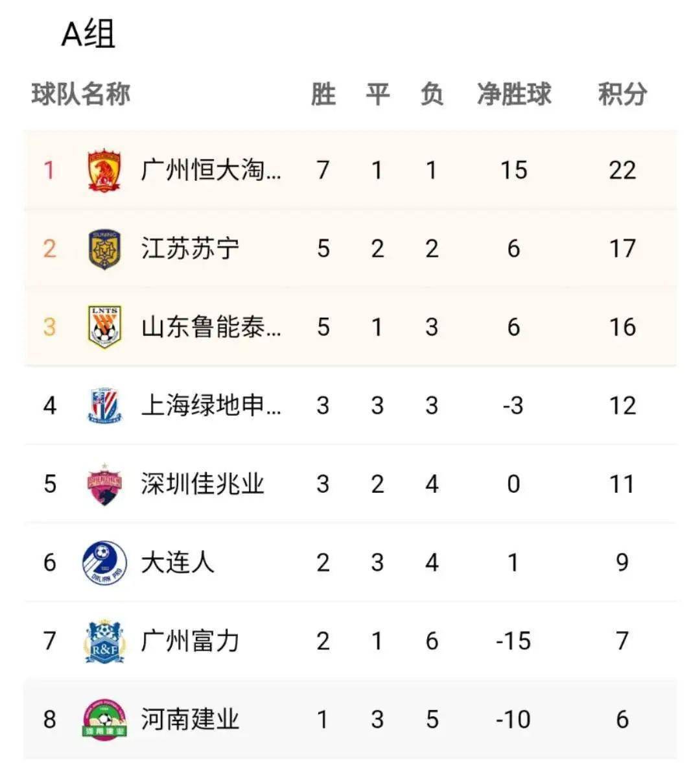Click the 球队名称 column header
The width and height of the screenshot is (700, 777).
click(81, 94)
